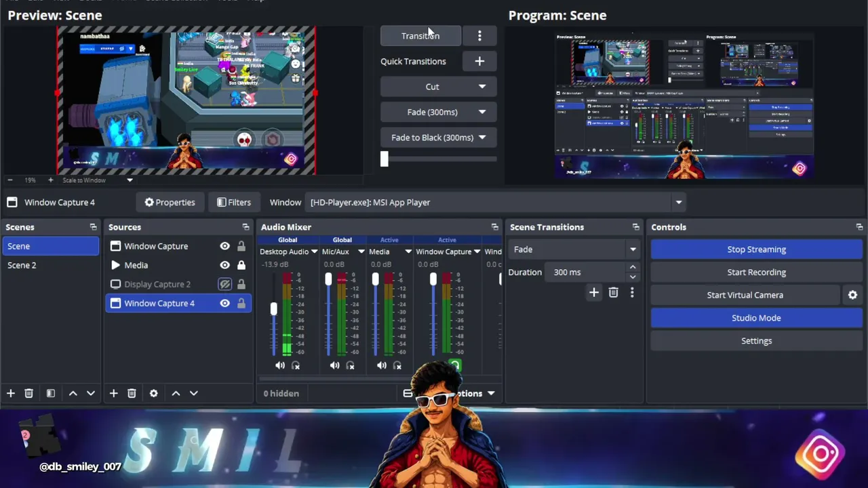The image size is (868, 488).
Task: Zoom in the preview with the plus icon
Action: [x=50, y=180]
